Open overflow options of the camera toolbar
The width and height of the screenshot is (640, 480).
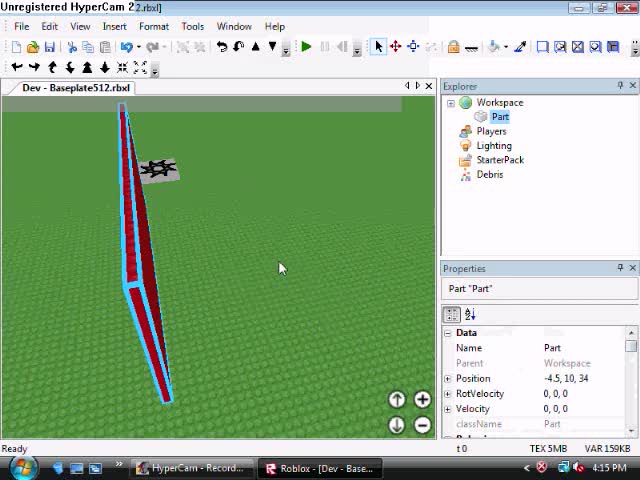[x=155, y=71]
